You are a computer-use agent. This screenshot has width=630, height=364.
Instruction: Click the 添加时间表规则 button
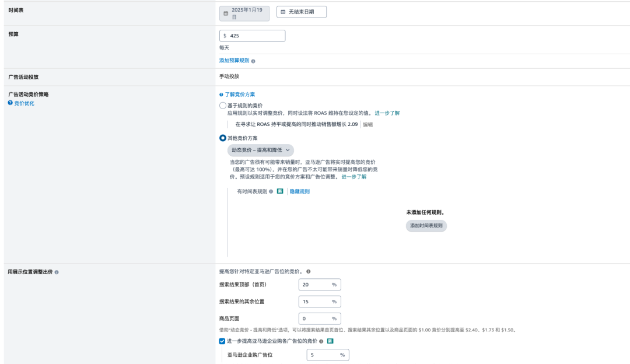coord(427,225)
